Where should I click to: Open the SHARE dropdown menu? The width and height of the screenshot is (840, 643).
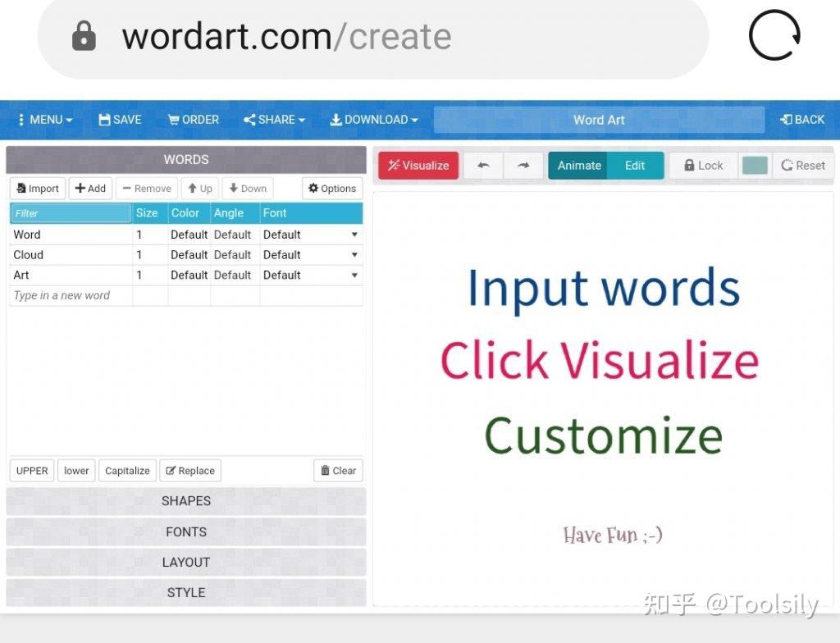click(x=274, y=120)
